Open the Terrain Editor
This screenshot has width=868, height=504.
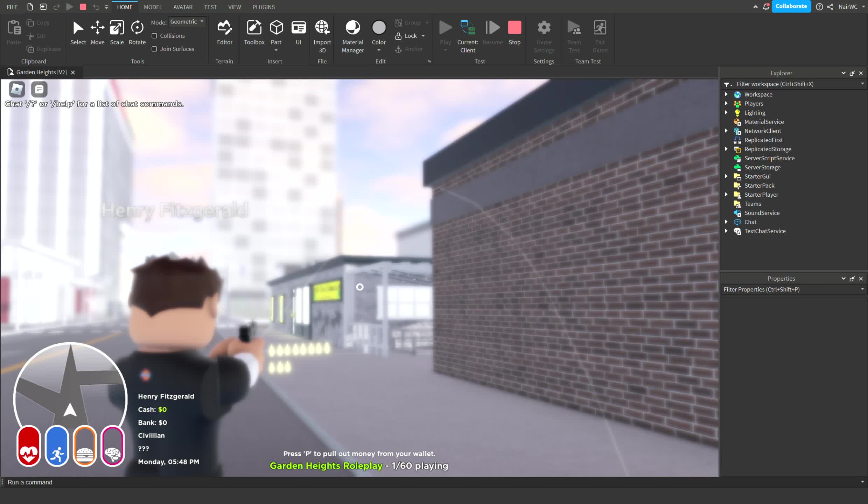pyautogui.click(x=224, y=32)
